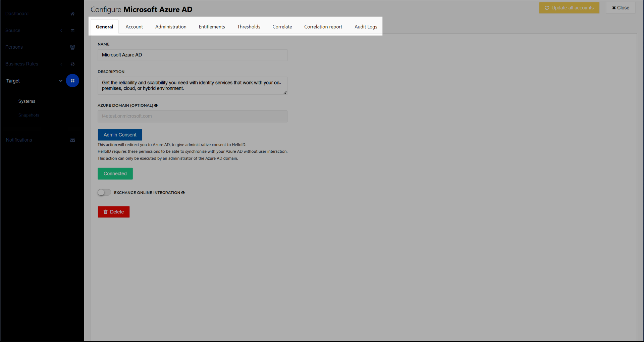The image size is (644, 342).
Task: Click the Business Rules icon
Action: (x=72, y=64)
